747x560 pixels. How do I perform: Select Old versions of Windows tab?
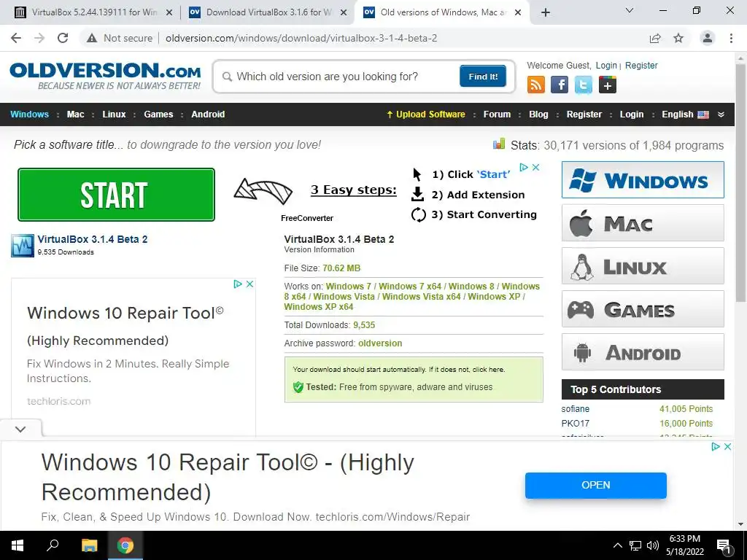(x=442, y=12)
